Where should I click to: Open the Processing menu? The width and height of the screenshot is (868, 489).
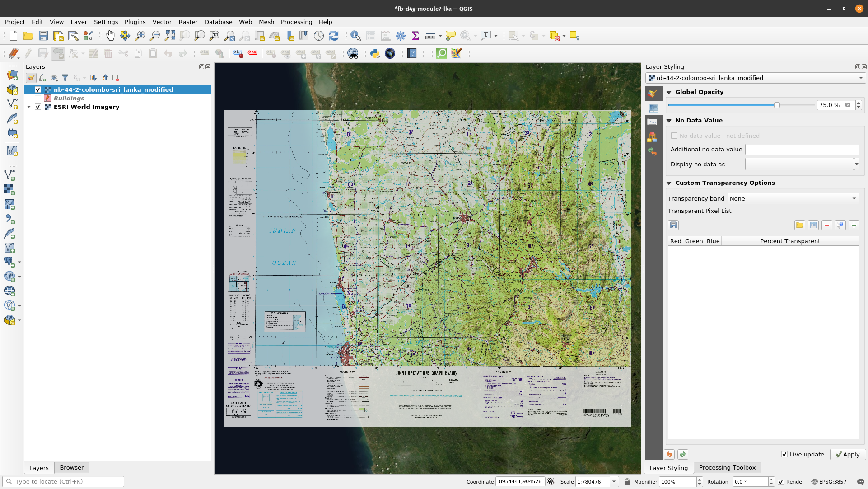pyautogui.click(x=296, y=22)
